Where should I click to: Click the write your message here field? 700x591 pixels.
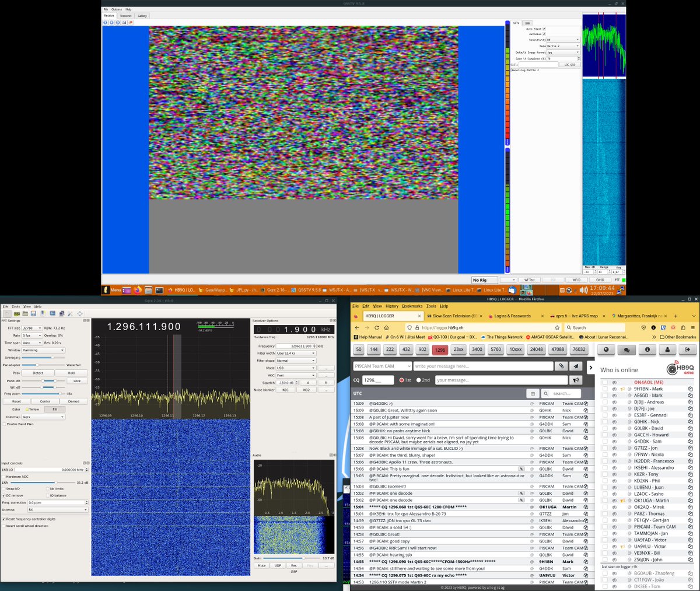point(483,366)
